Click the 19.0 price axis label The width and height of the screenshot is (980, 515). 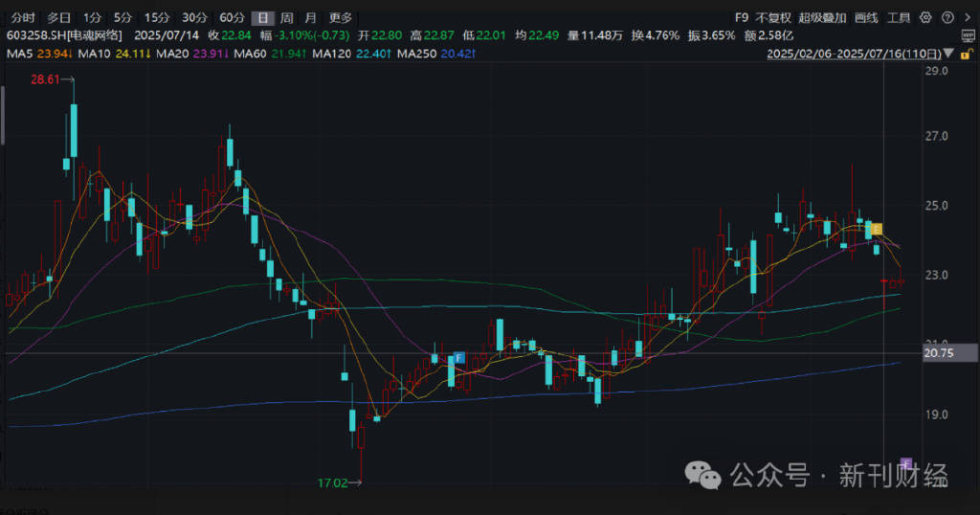[936, 414]
